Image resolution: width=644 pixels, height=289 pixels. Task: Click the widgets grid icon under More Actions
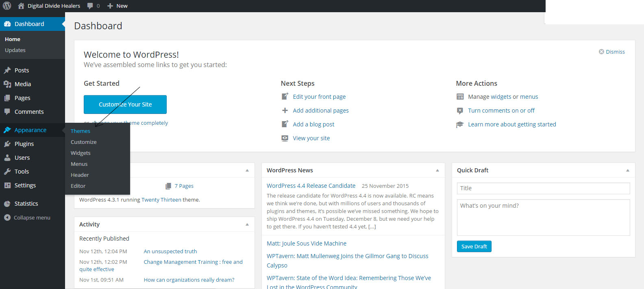pos(460,97)
